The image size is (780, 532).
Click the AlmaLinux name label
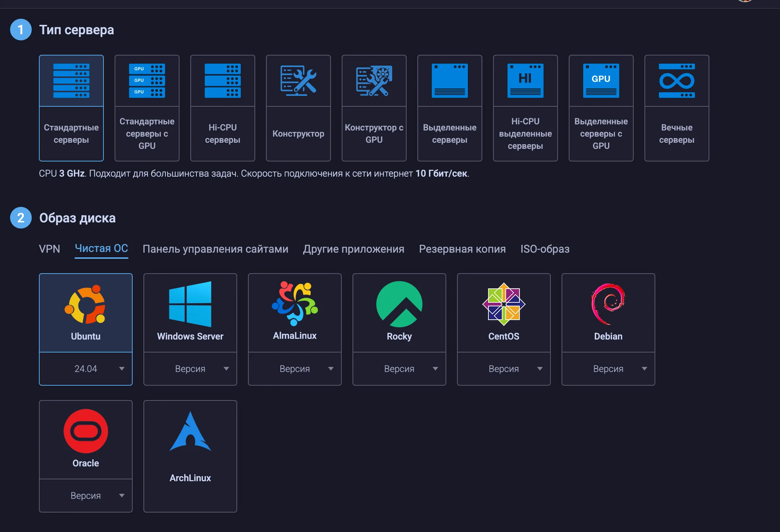coord(295,336)
